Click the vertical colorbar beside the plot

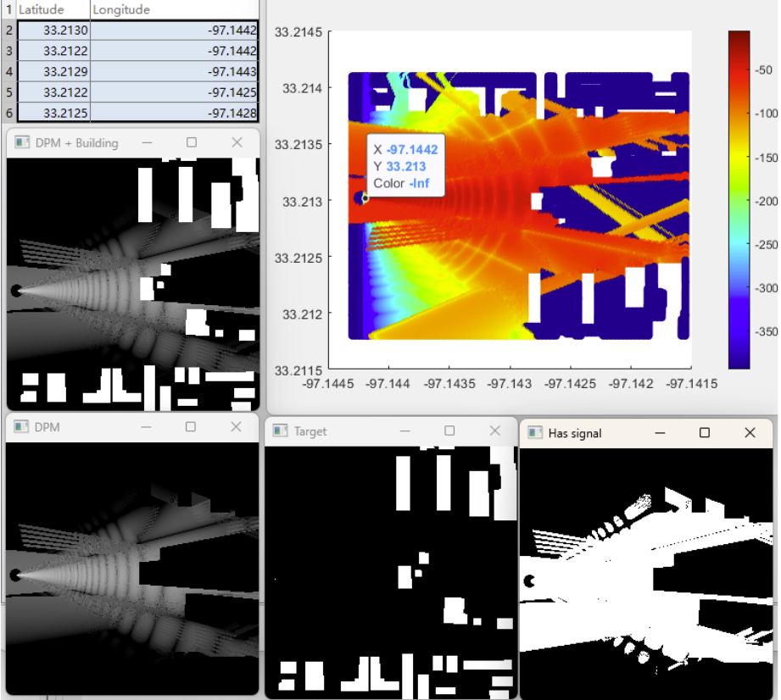(x=739, y=199)
